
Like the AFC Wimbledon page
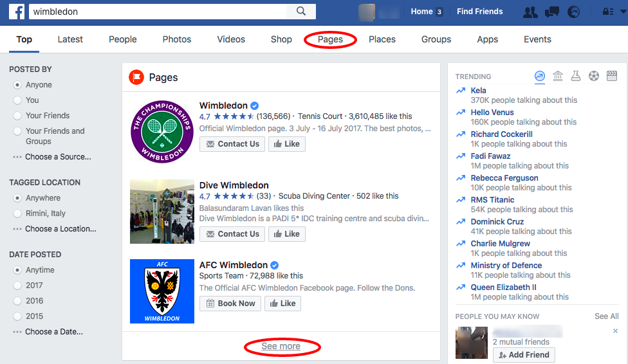point(282,304)
